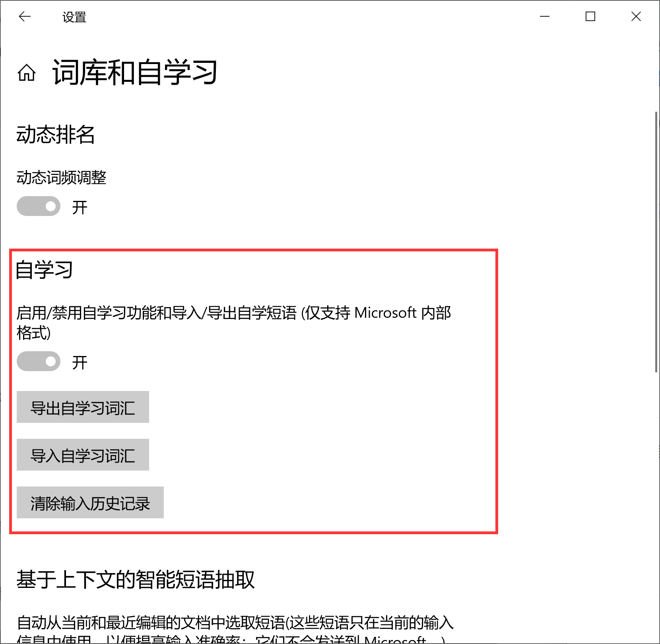Toggle 动态词频调整 switch off
The image size is (660, 644).
[39, 206]
